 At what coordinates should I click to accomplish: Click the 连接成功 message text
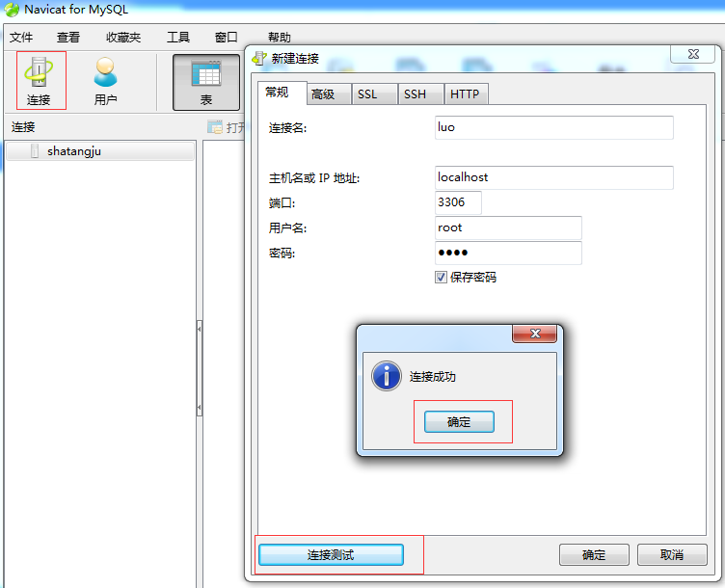(x=433, y=377)
